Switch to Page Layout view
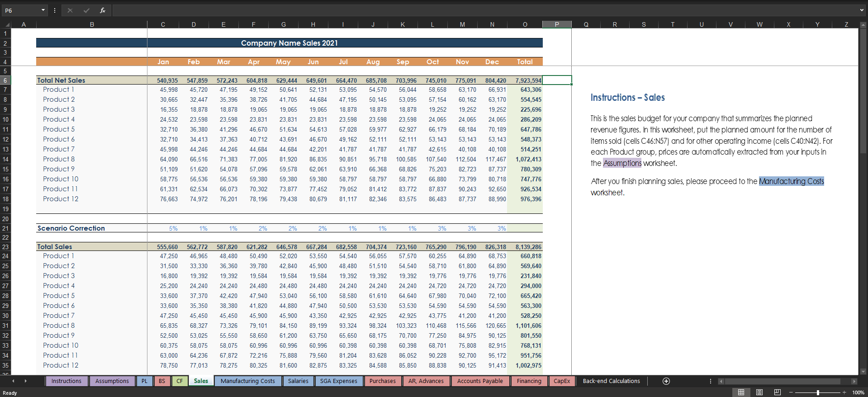Viewport: 868px width, 397px height. pos(759,392)
